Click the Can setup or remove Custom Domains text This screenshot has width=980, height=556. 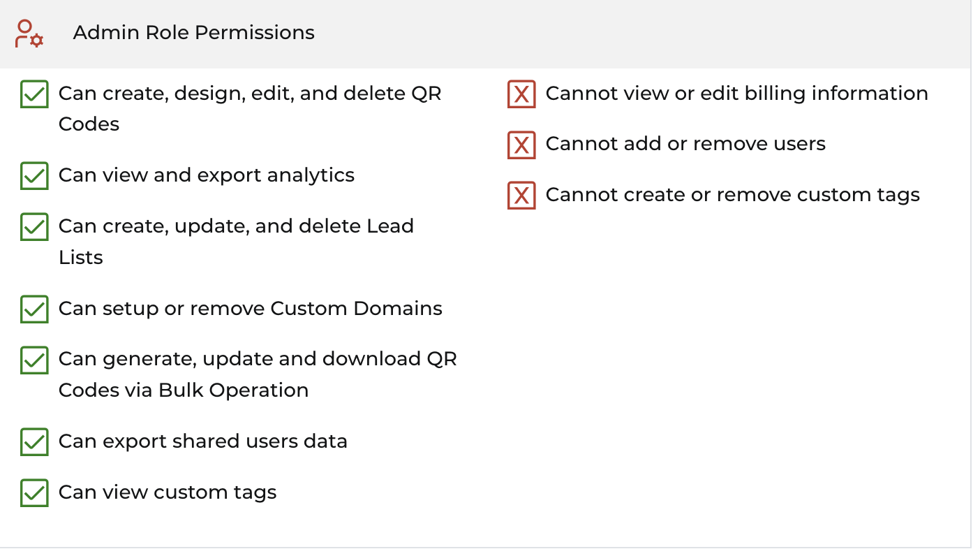(x=251, y=309)
